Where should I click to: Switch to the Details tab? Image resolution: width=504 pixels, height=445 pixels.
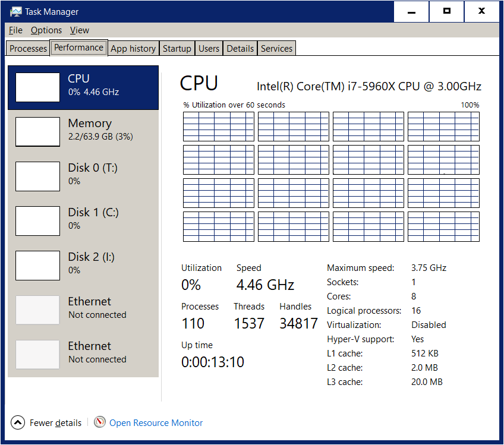[240, 48]
